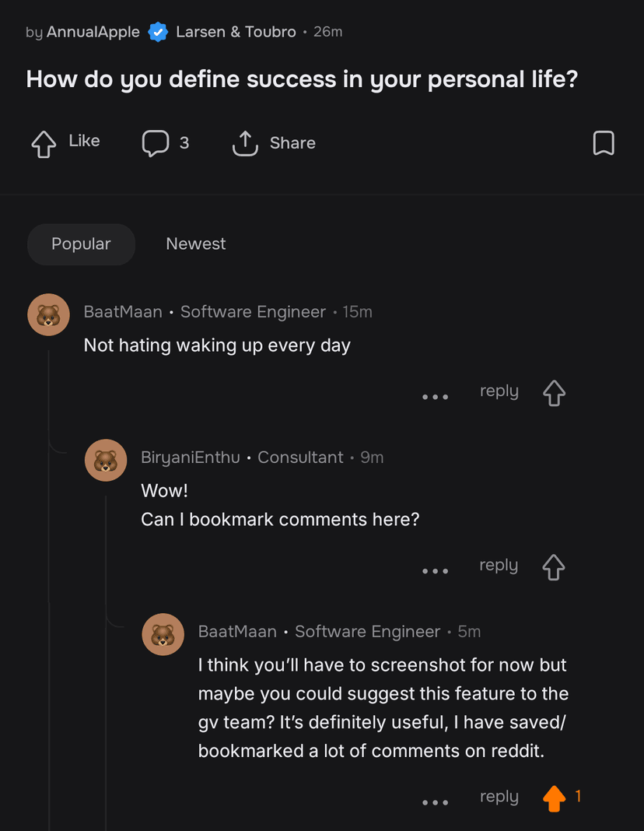Reply to BaatMaan's screenshot suggestion comment
Screen dimensions: 644x831
[x=499, y=796]
